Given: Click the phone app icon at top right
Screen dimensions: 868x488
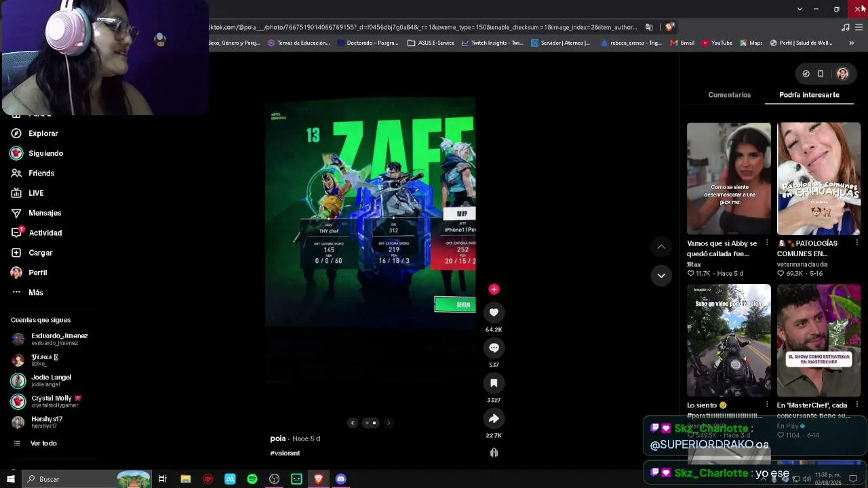Looking at the screenshot, I should [x=821, y=74].
